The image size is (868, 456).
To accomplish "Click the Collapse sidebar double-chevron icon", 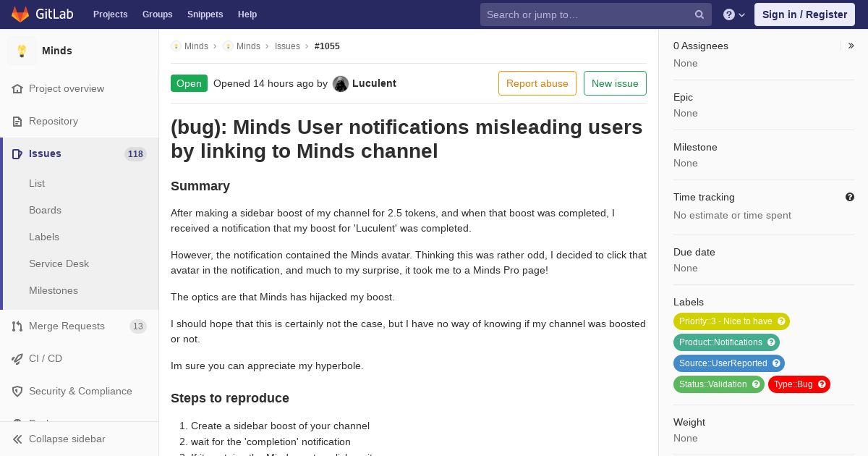I will click(17, 439).
